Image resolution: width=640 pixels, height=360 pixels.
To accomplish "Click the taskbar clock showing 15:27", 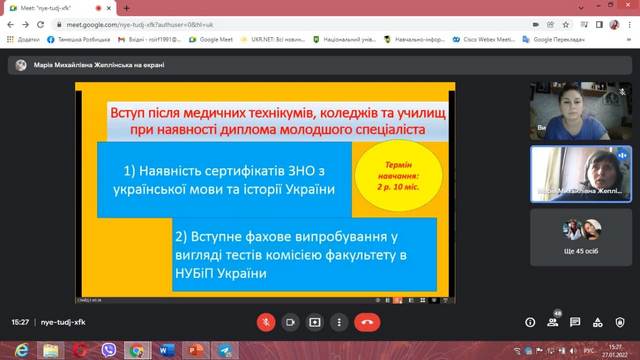I will pyautogui.click(x=615, y=351).
